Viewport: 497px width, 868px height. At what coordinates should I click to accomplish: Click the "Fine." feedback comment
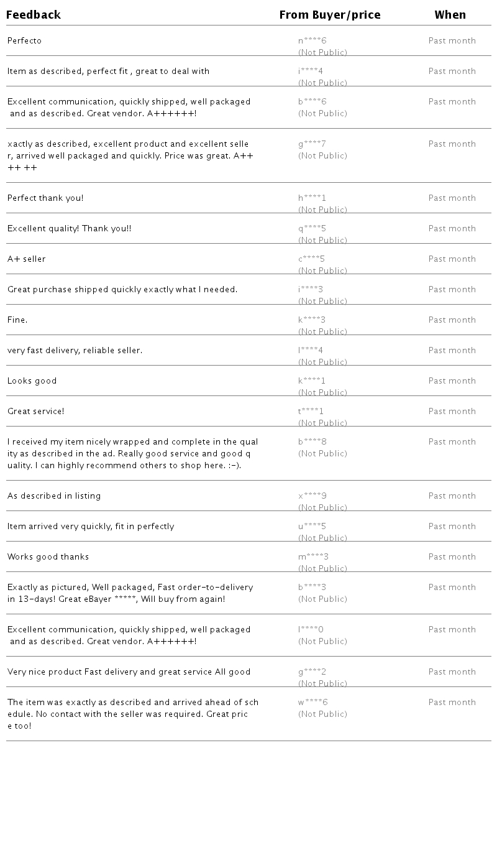click(17, 320)
